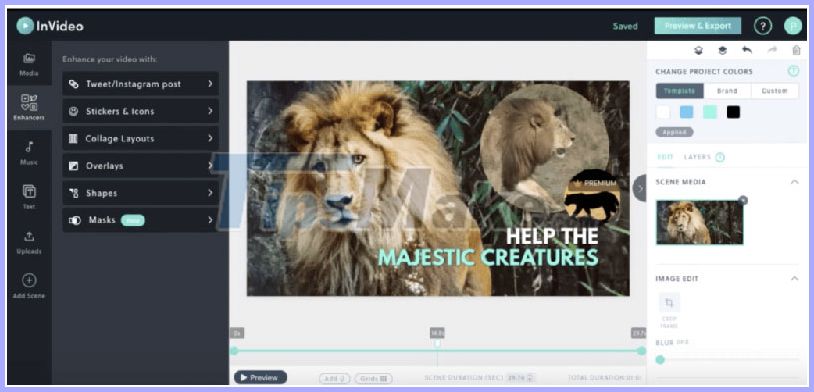Pick the mint green color swatch

(710, 112)
